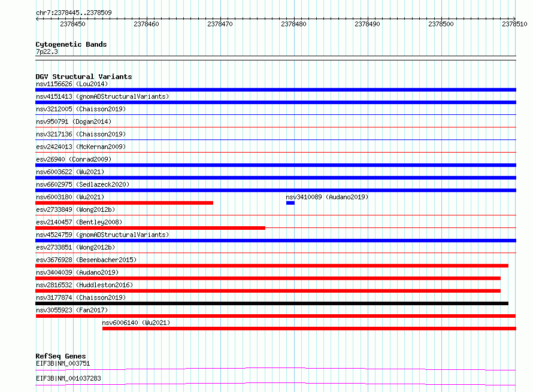Click ruler position 2378470
Screen dimensions: 533x392
220,24
